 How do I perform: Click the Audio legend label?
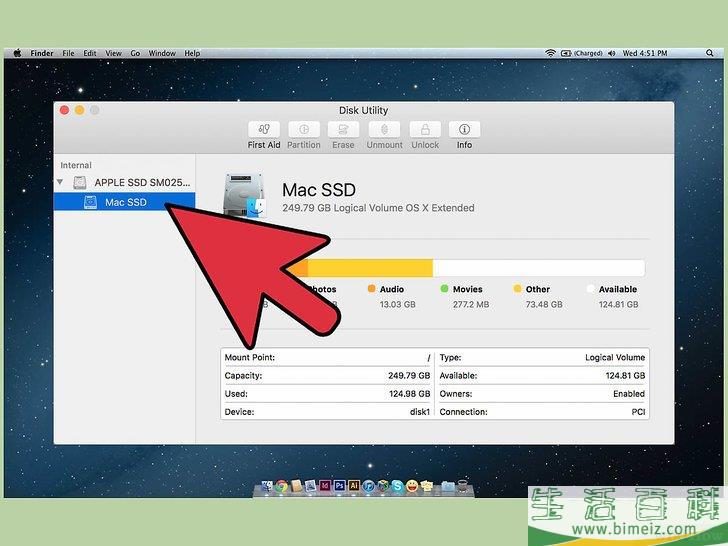(392, 289)
